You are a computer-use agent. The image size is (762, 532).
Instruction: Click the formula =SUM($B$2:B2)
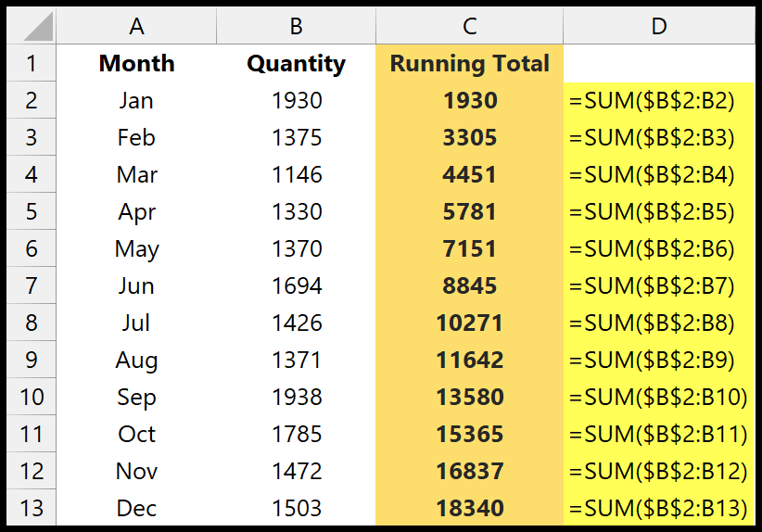pyautogui.click(x=659, y=100)
